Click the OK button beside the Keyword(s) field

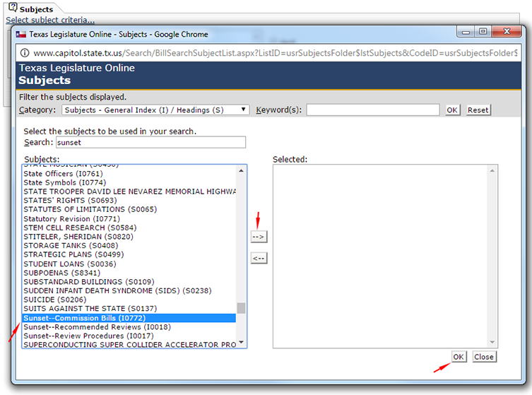(x=452, y=110)
